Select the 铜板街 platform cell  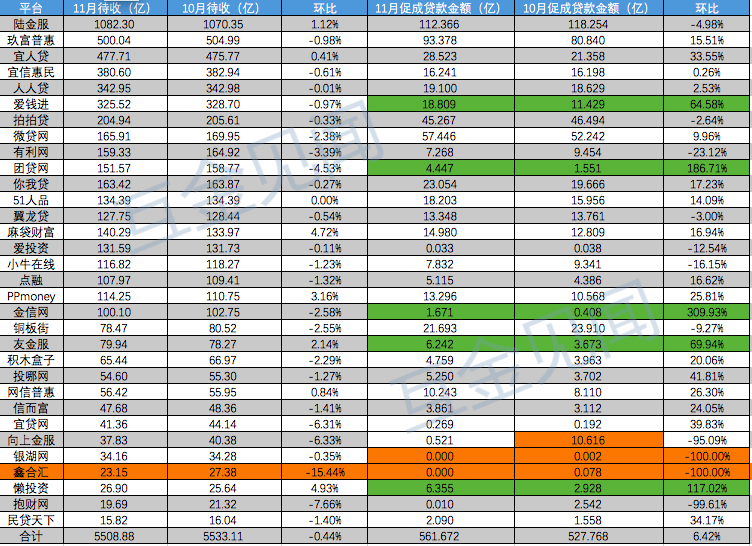pyautogui.click(x=31, y=328)
